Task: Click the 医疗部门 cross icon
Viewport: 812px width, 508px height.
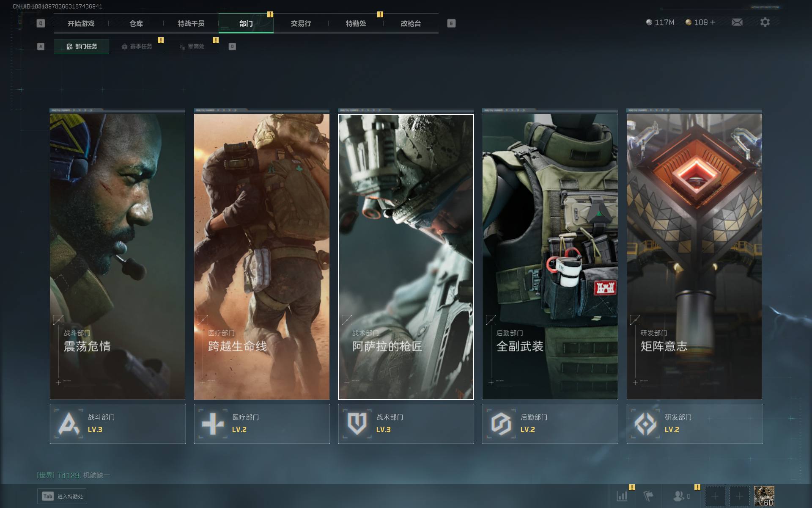Action: pos(213,423)
